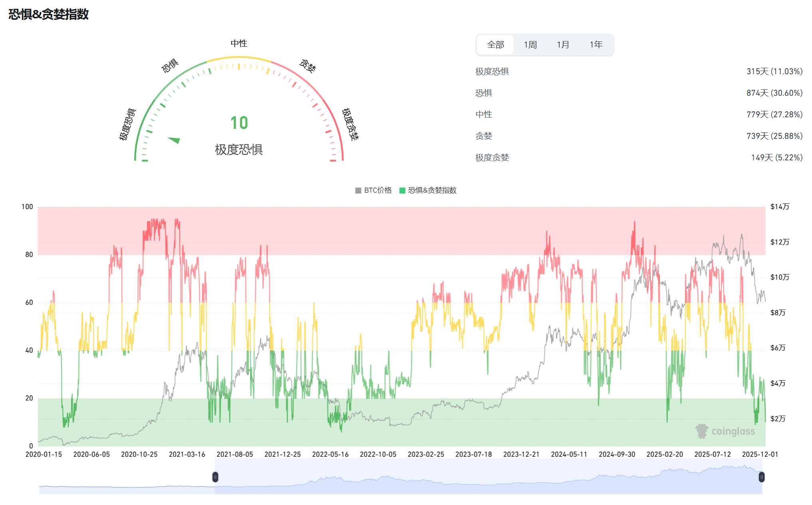Click the 中性 label at the gauge top

[x=238, y=43]
